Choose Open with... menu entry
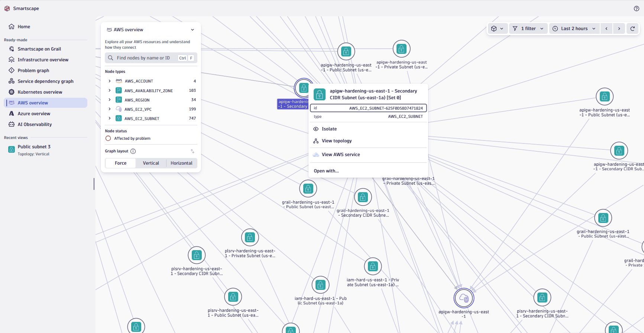Screen dimensions: 644x333 (368, 171)
